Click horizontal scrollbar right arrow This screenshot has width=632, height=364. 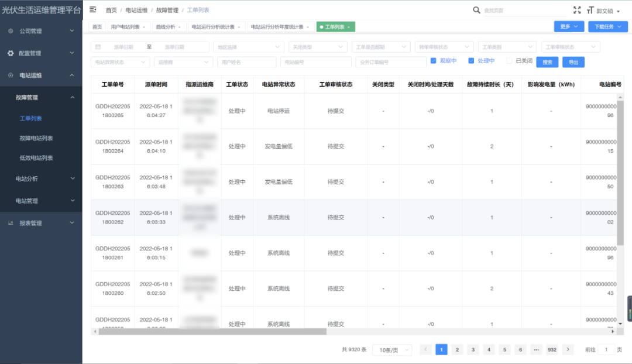(613, 331)
